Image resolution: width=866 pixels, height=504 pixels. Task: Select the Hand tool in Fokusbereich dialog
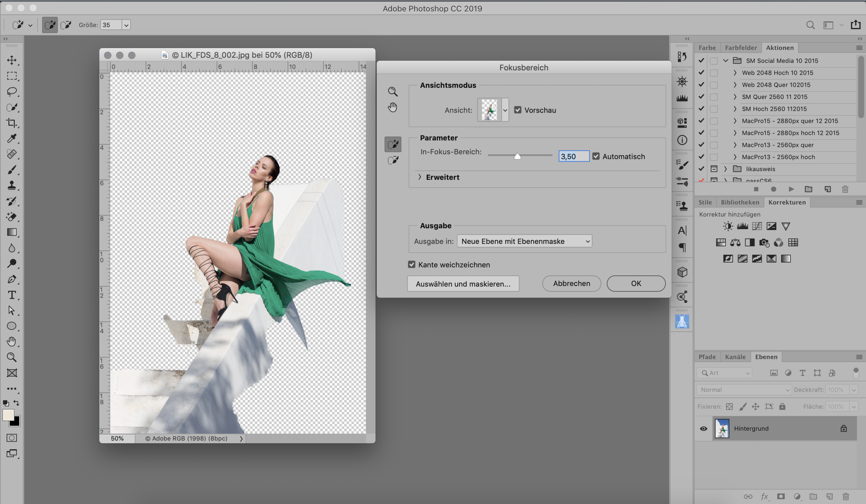tap(392, 107)
